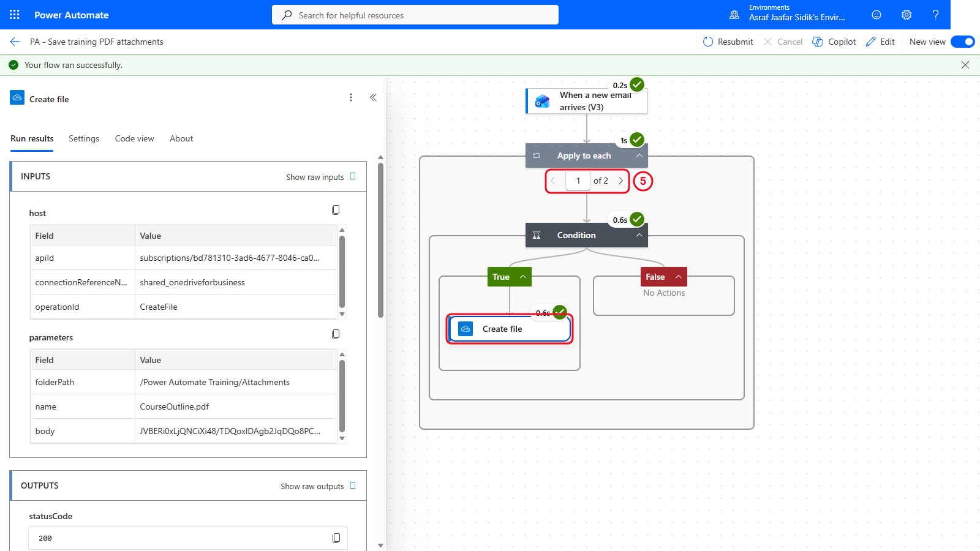Go to next loop iteration
The image size is (980, 551).
point(620,181)
